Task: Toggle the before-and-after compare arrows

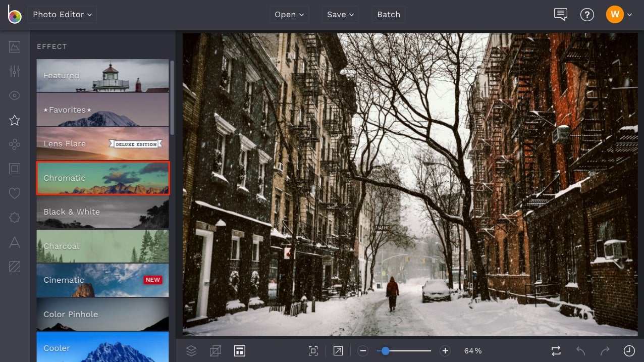Action: click(555, 350)
